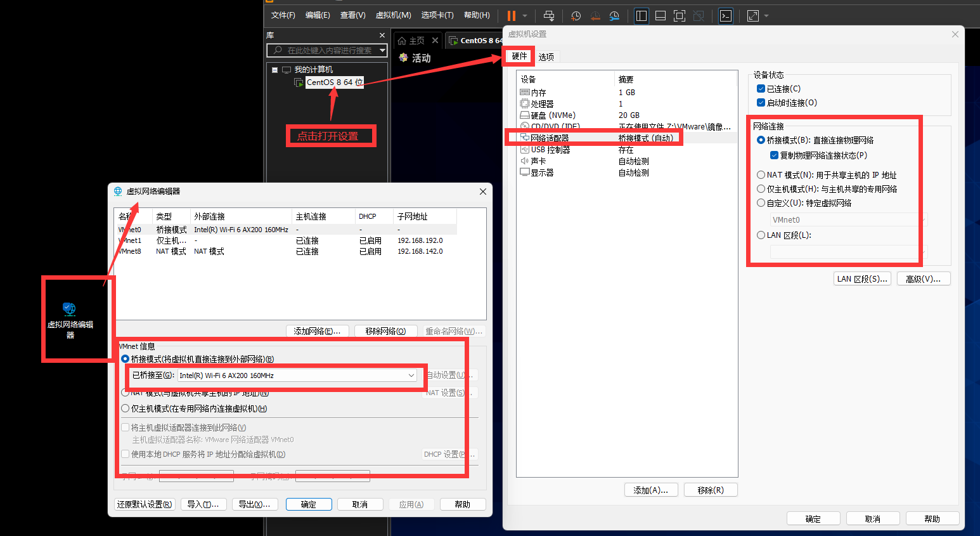
Task: Select 仅主机模式 radio in network editor
Action: 126,409
